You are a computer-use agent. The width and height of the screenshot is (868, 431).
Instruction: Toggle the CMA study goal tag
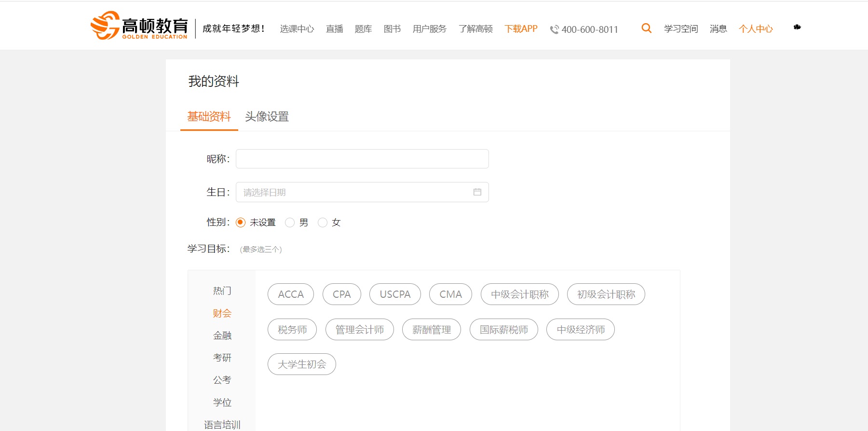[x=450, y=294]
